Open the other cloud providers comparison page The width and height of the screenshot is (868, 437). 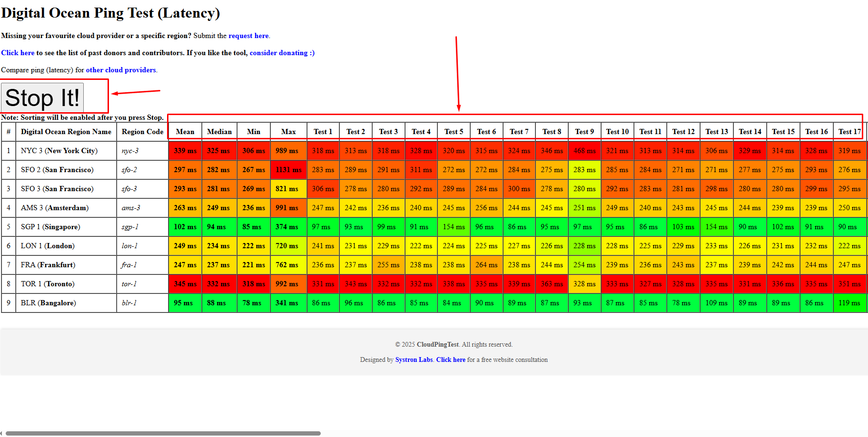click(x=120, y=70)
